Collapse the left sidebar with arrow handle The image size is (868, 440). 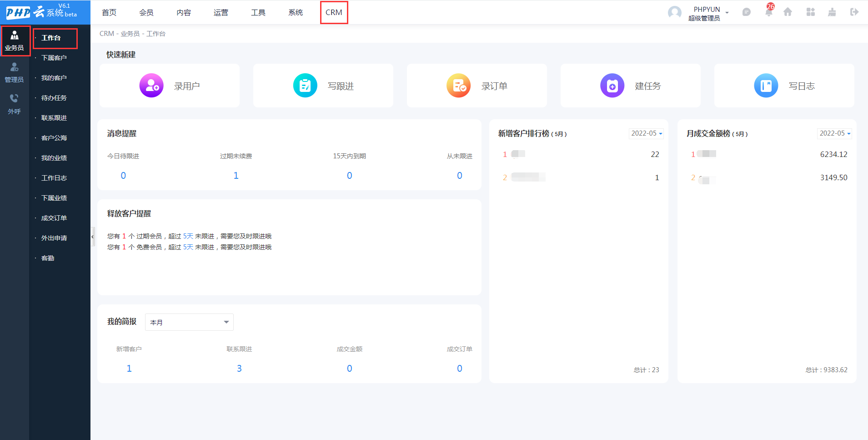[93, 237]
